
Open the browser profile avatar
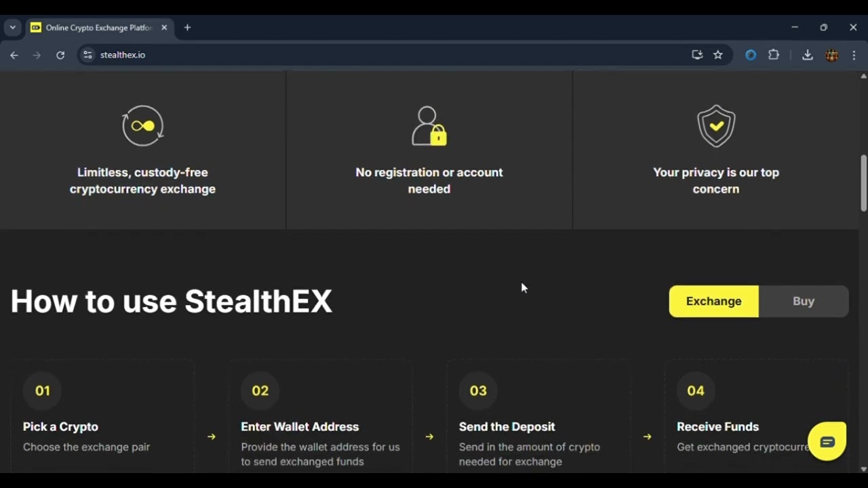click(x=832, y=55)
